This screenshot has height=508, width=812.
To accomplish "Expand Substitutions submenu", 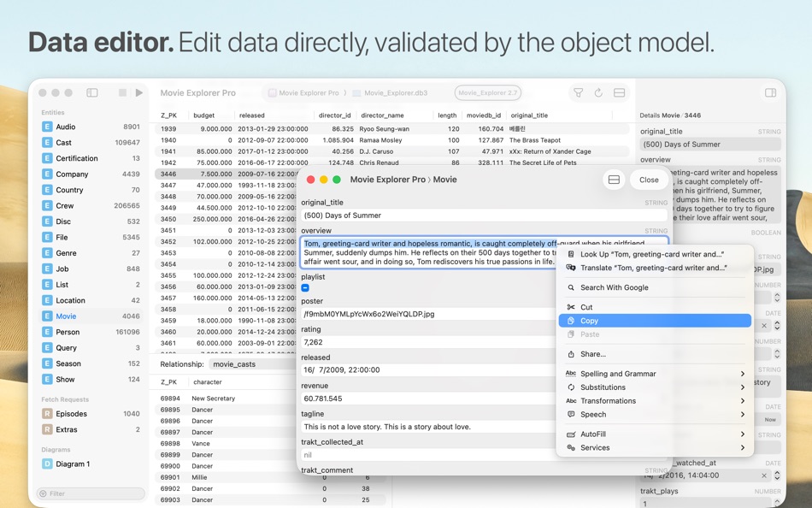I will pyautogui.click(x=655, y=387).
